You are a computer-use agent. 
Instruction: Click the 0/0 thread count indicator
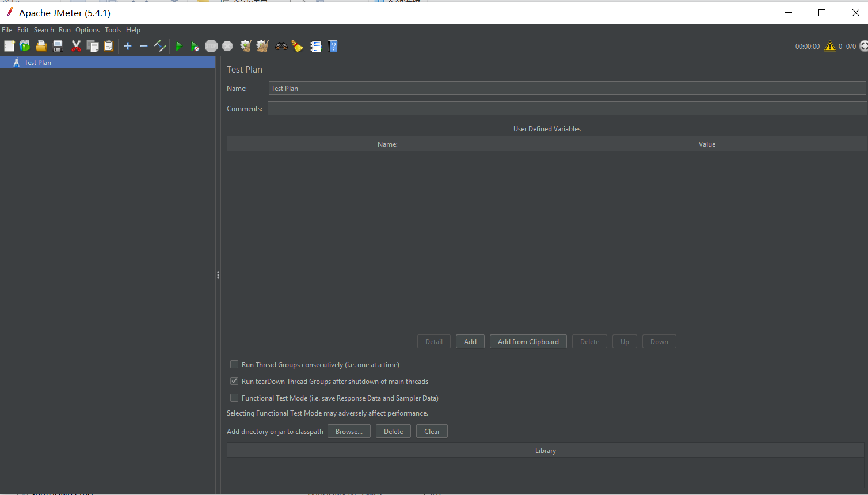pos(851,47)
